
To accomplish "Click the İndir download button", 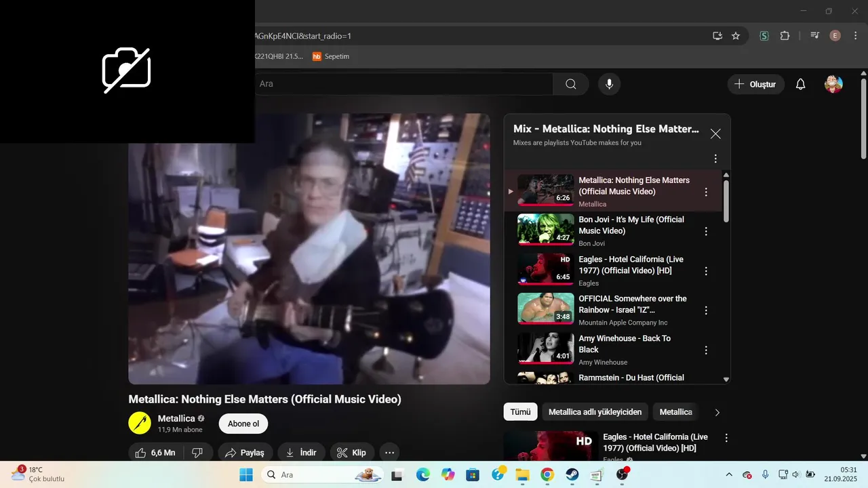I will click(301, 453).
